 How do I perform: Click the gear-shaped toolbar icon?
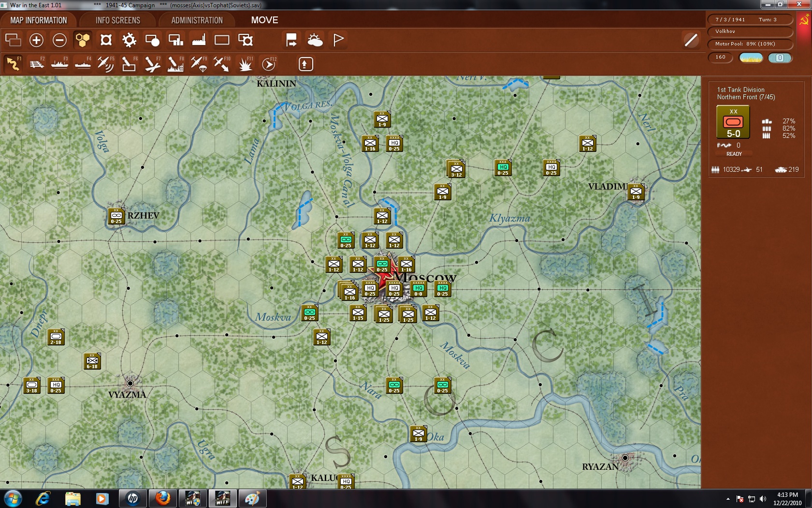[129, 40]
